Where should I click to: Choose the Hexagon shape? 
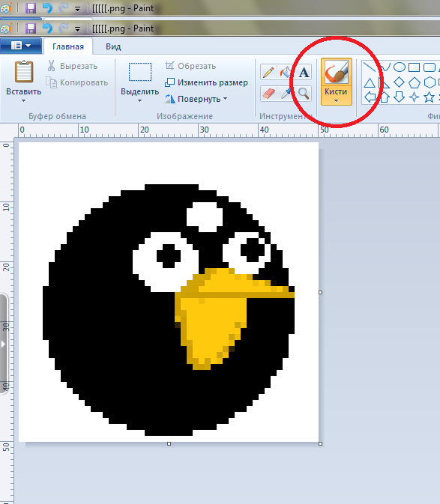tap(430, 82)
